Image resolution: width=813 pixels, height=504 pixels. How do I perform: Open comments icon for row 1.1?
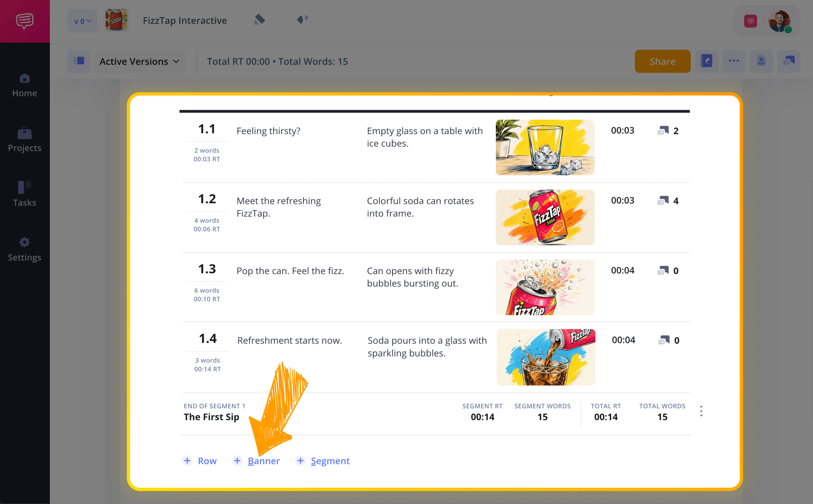(663, 130)
